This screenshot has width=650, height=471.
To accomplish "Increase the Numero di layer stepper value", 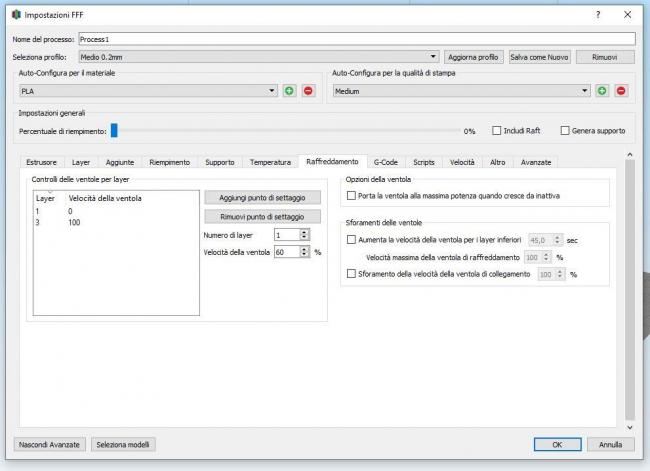I will pyautogui.click(x=304, y=231).
